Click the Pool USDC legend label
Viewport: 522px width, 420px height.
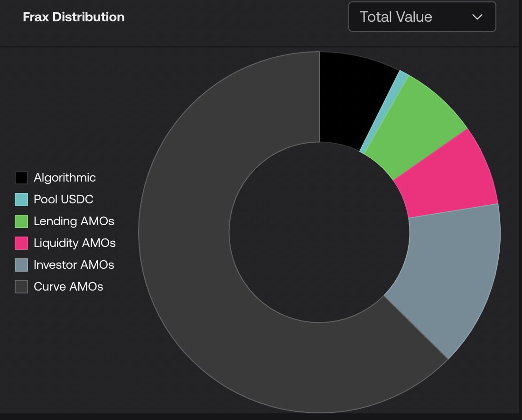[64, 199]
